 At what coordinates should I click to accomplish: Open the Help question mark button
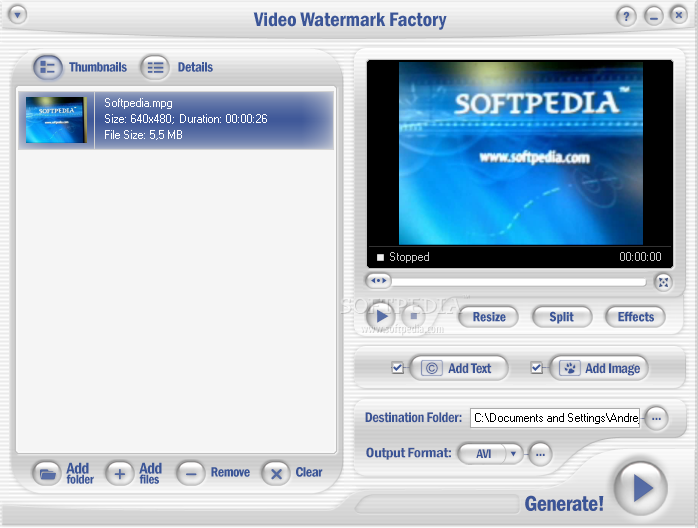click(626, 17)
